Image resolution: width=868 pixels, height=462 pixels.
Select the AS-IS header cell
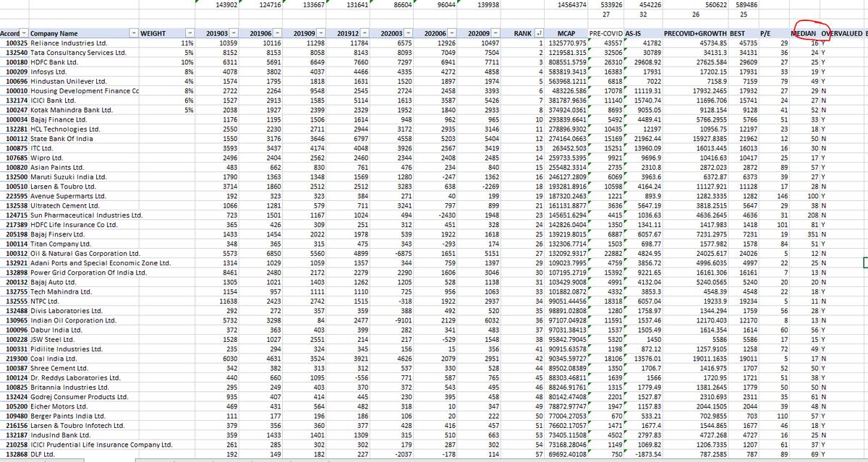[642, 34]
